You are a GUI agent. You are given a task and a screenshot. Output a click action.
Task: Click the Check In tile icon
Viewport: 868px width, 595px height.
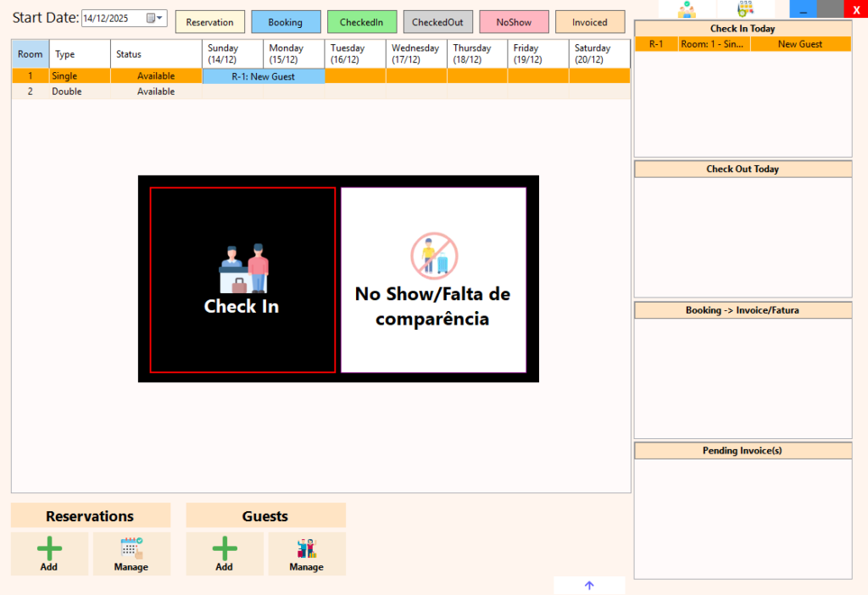(242, 270)
